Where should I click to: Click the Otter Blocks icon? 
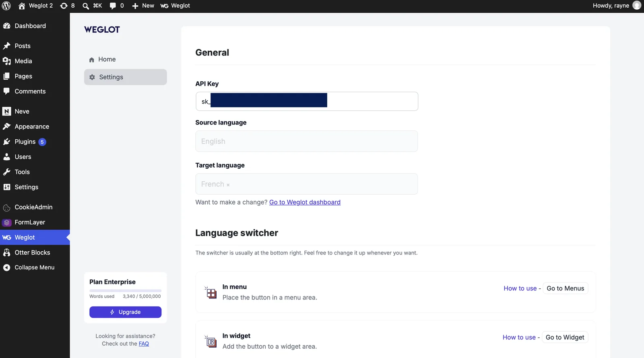click(6, 252)
